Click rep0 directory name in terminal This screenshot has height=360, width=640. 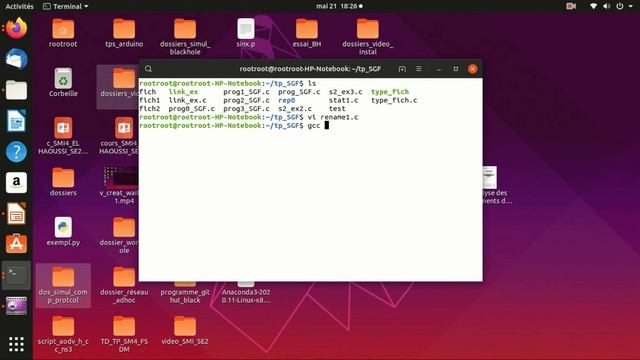[287, 100]
